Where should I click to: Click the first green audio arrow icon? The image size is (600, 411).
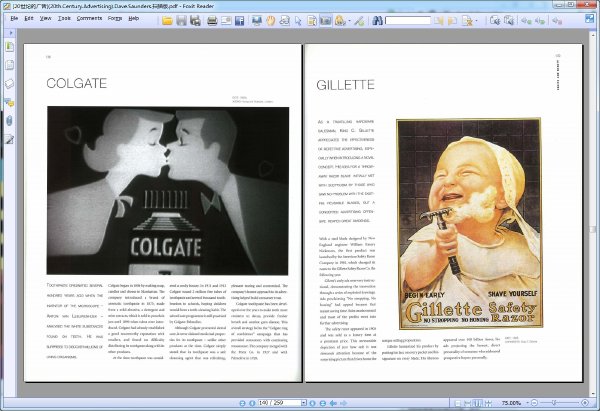[526, 21]
